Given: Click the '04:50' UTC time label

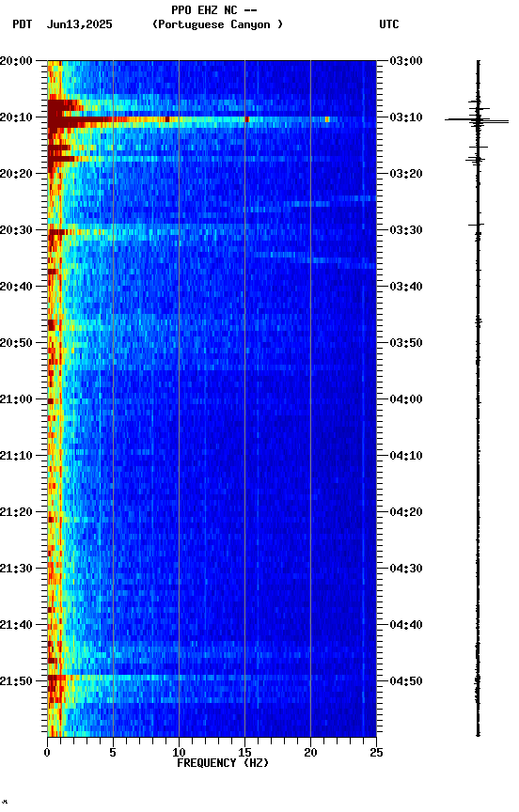Looking at the screenshot, I should tap(406, 681).
